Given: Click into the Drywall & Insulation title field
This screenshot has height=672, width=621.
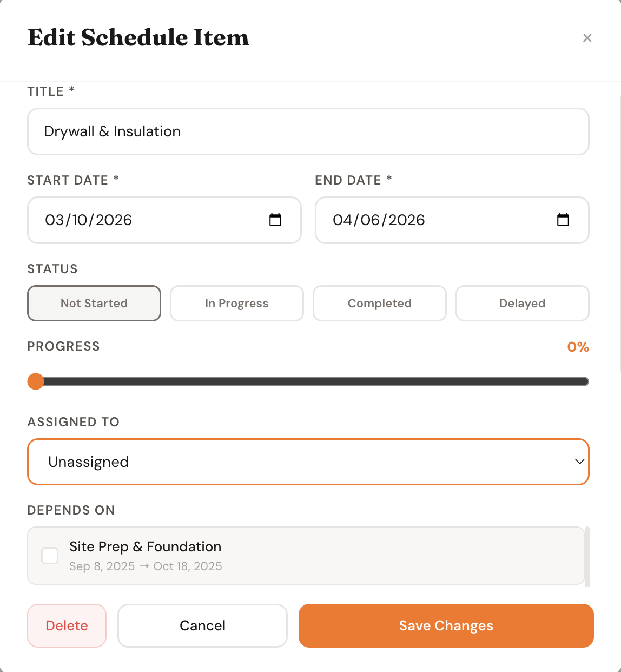Looking at the screenshot, I should [308, 131].
